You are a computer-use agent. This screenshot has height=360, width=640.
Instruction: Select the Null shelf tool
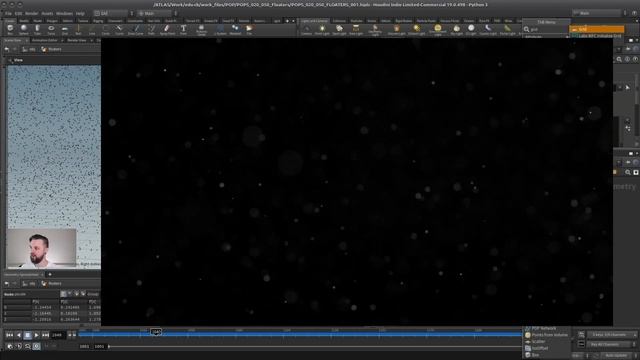78,29
